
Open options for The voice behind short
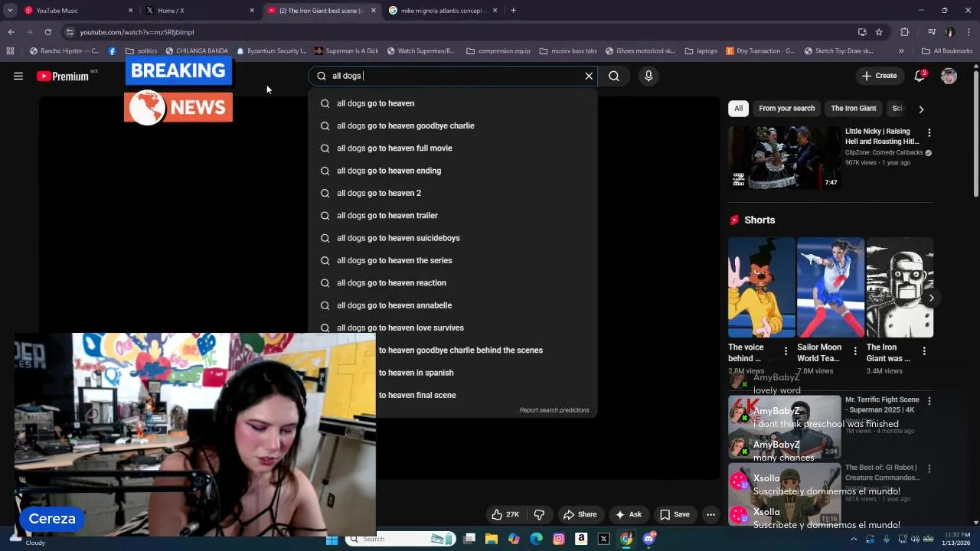[x=786, y=351]
